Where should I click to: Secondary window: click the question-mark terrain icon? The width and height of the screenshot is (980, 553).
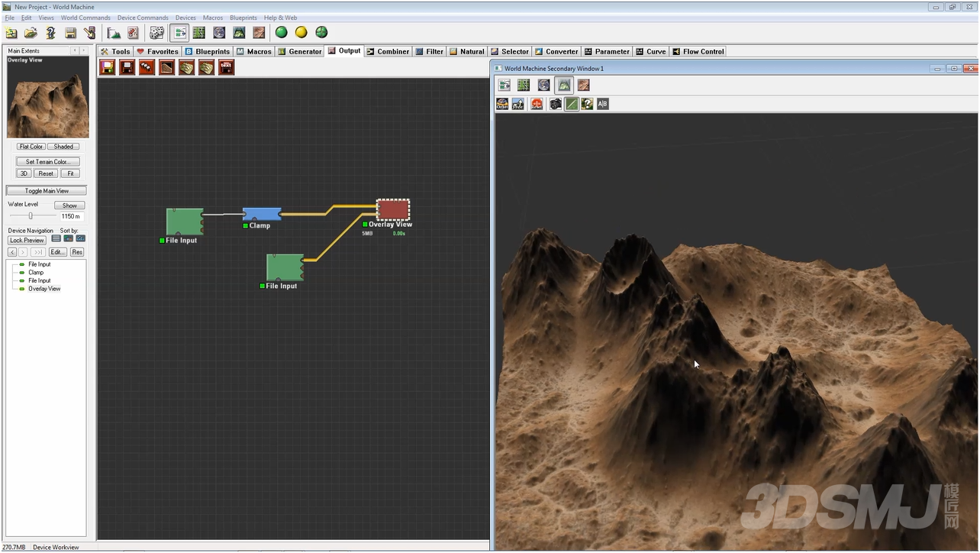tap(587, 104)
